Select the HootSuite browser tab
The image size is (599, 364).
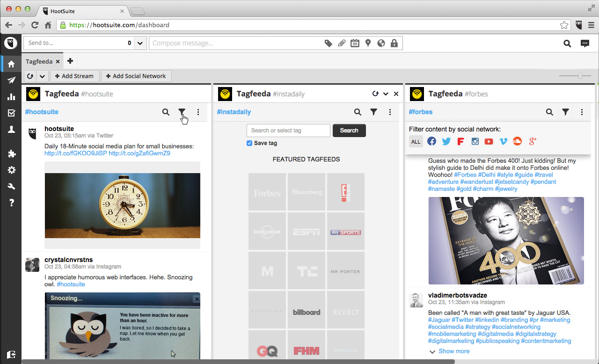click(x=82, y=10)
